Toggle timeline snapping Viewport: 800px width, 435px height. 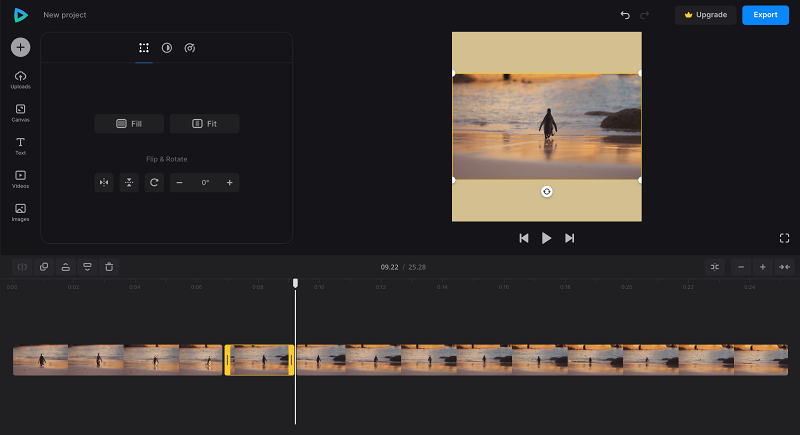tap(715, 267)
